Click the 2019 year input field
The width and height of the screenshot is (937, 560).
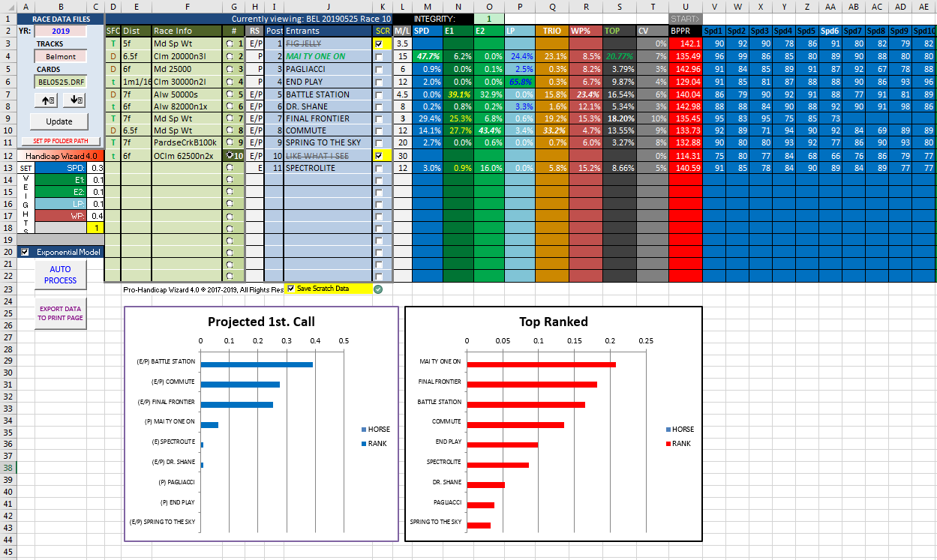click(60, 31)
